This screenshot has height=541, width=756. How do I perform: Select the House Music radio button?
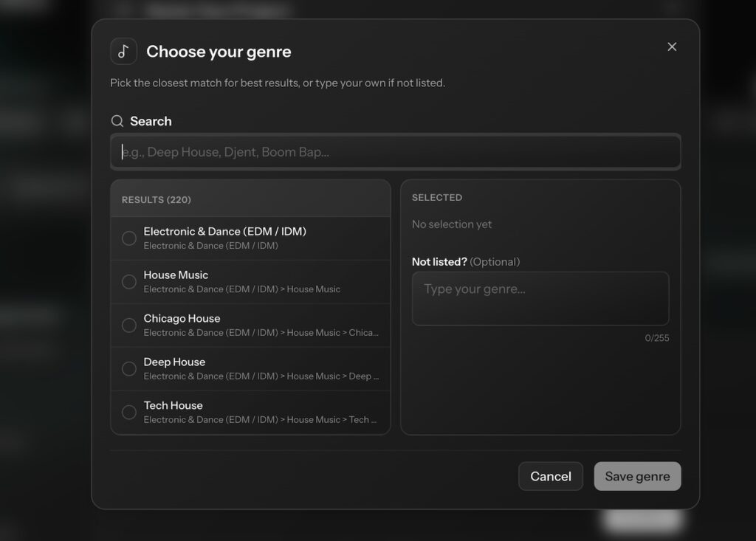(129, 282)
